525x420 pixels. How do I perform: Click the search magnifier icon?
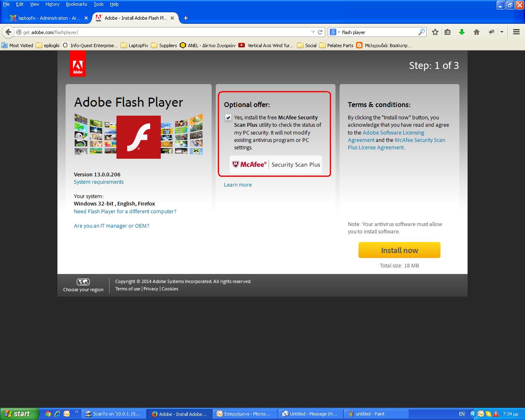(x=421, y=32)
